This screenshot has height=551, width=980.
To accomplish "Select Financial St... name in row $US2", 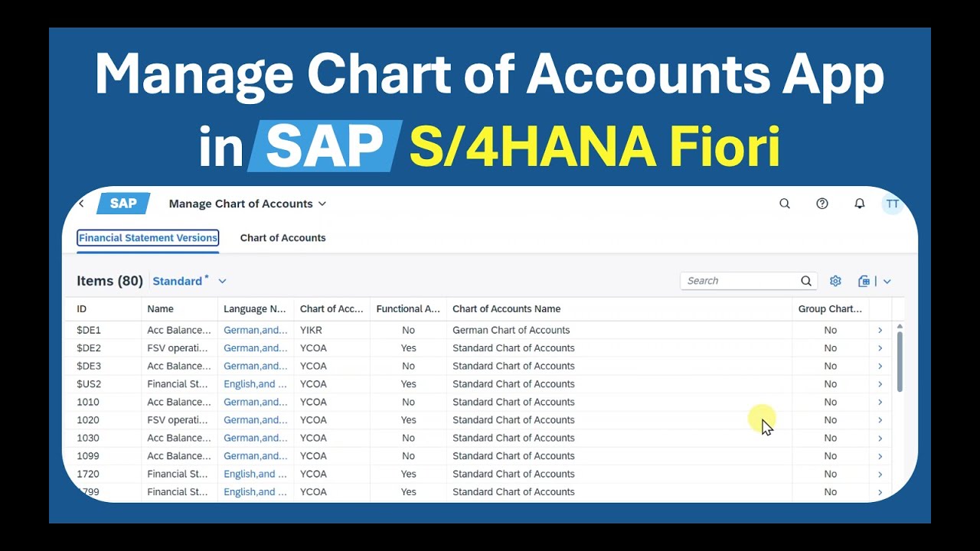I will tap(178, 384).
